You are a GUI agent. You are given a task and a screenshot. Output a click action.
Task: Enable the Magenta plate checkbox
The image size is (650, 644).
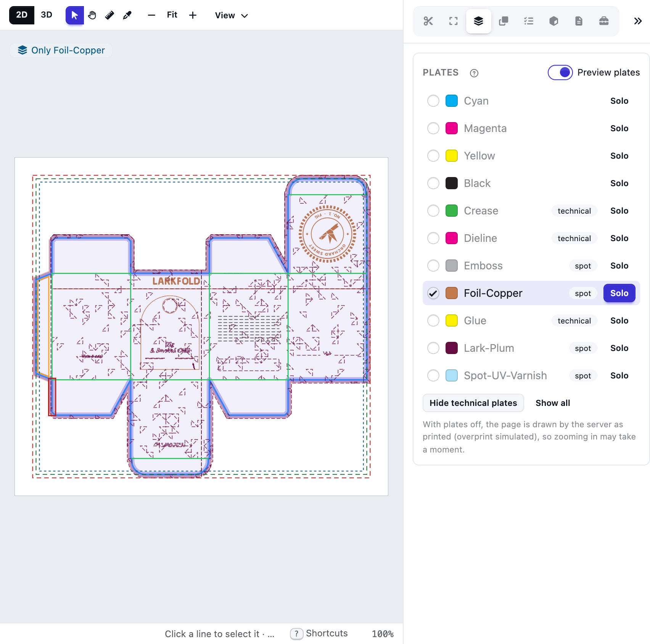point(433,128)
